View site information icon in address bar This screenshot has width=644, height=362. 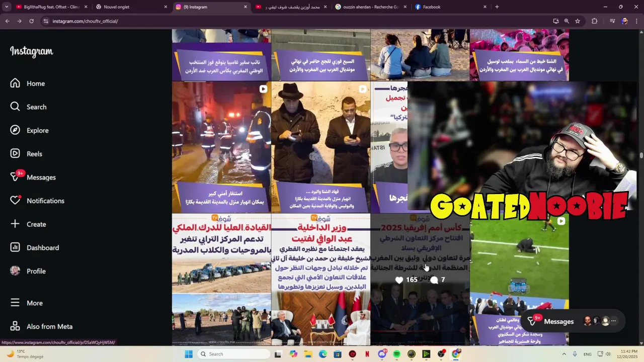point(46,21)
